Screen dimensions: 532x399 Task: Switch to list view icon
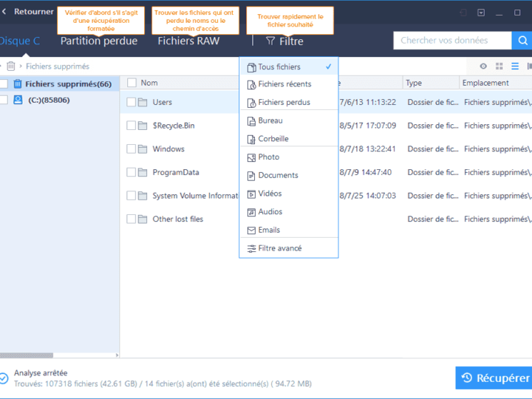point(515,66)
